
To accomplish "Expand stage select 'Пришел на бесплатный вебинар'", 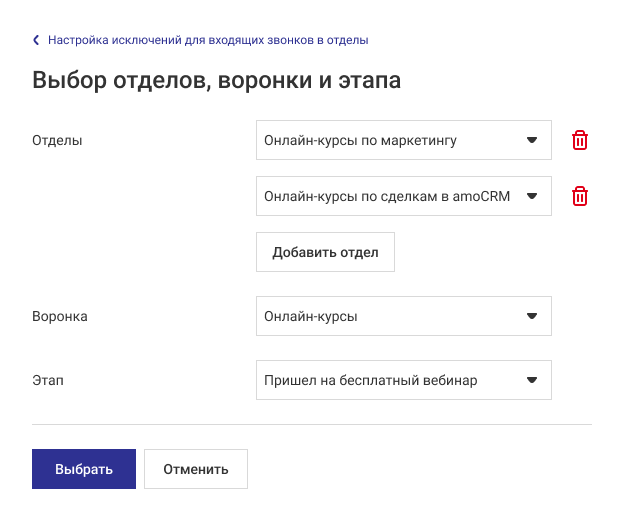I will coord(390,380).
